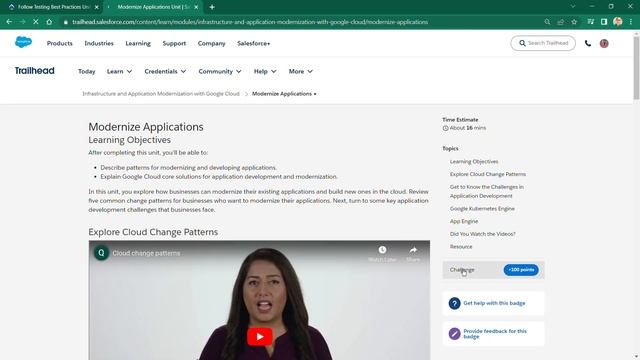This screenshot has height=360, width=640.
Task: Open the Chrome profile avatar
Action: (x=618, y=22)
